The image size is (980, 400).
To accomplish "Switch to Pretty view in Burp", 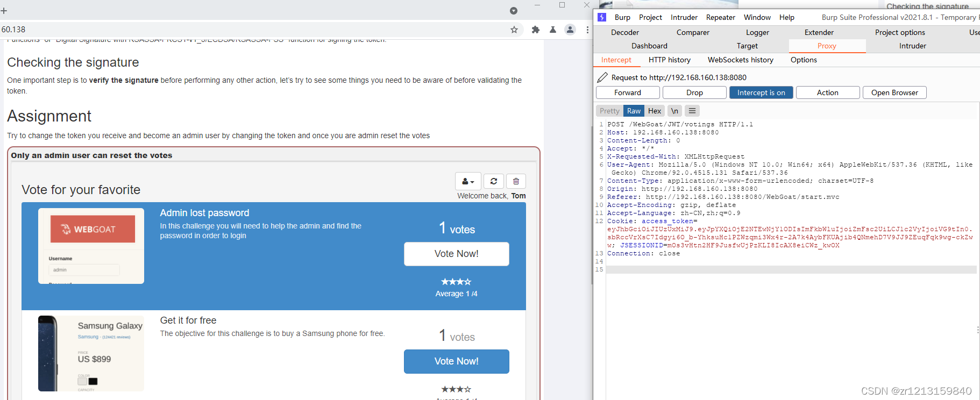I will (609, 111).
